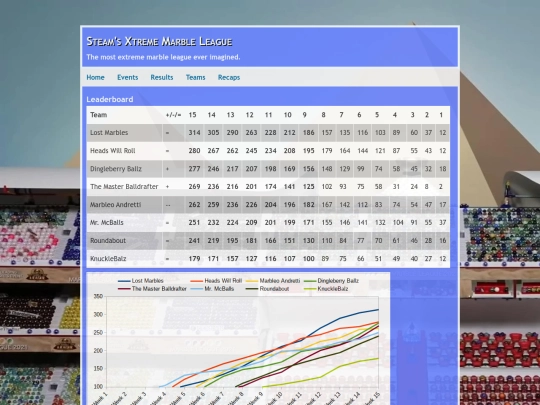Click Dingleberry Ballz score 277
This screenshot has width=540, height=405.
[194, 169]
